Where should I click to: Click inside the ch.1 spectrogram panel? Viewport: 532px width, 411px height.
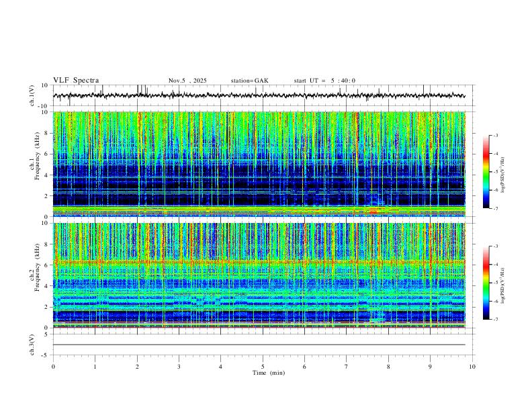pyautogui.click(x=259, y=164)
